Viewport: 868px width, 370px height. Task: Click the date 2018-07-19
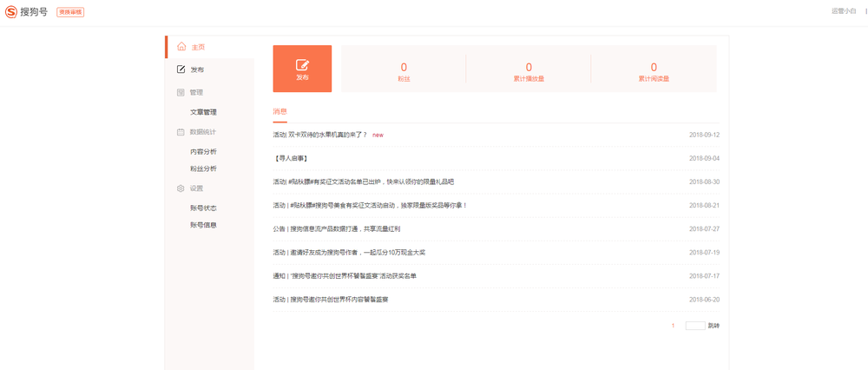[704, 253]
